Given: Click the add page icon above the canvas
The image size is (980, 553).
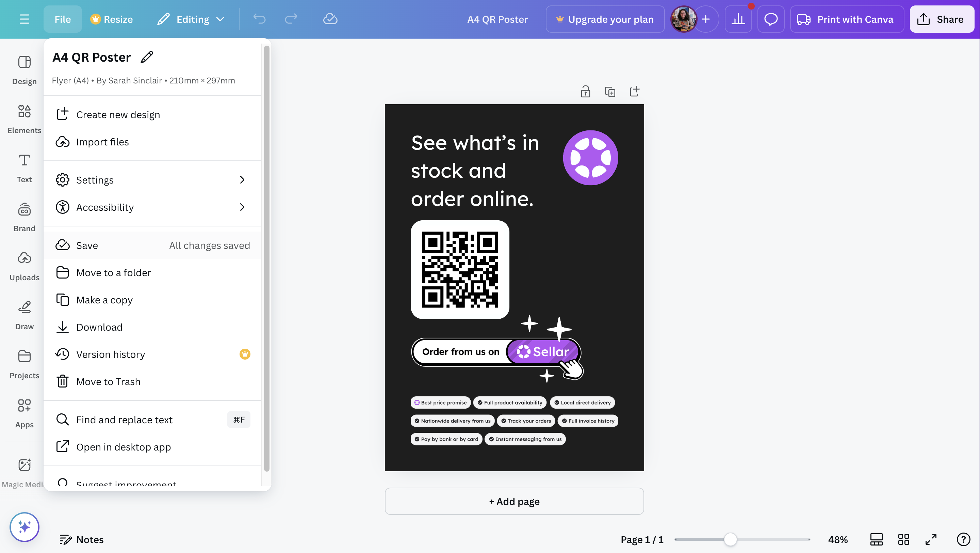Looking at the screenshot, I should [634, 92].
